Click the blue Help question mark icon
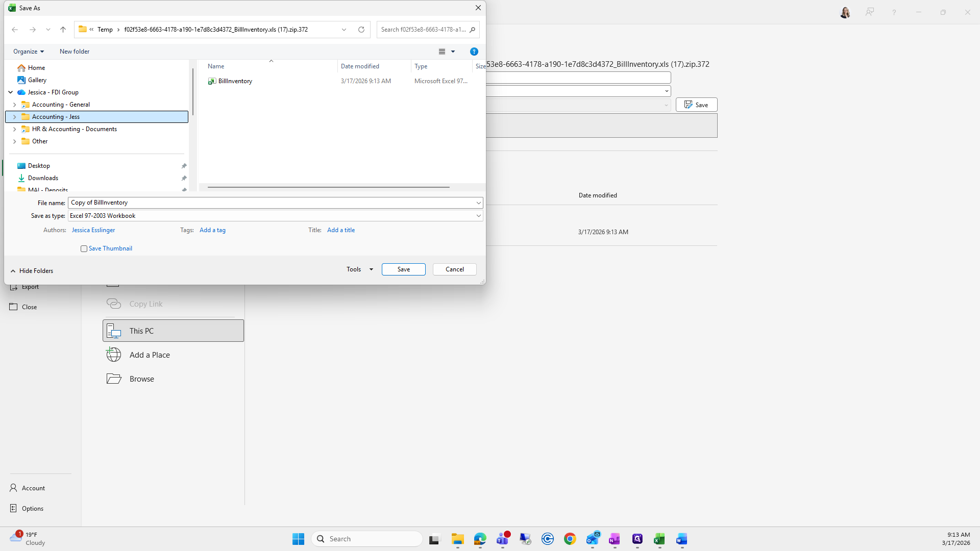 pos(474,52)
